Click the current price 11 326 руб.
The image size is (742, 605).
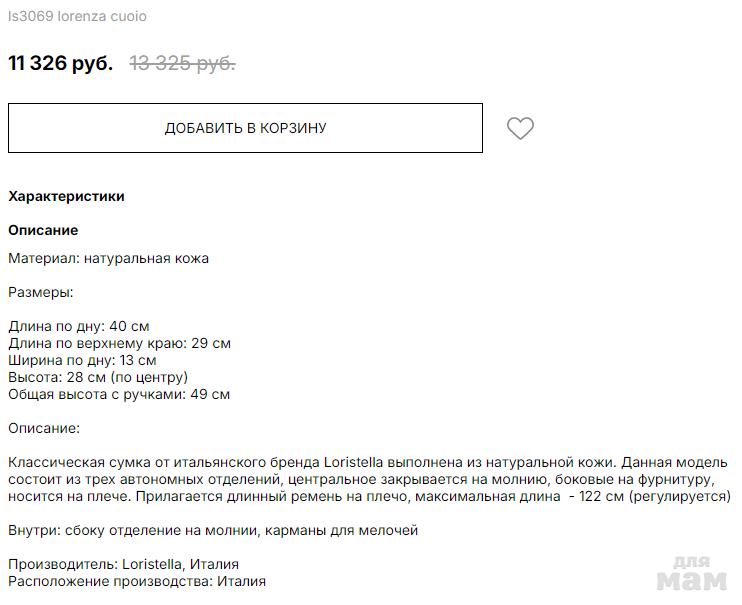(x=60, y=64)
